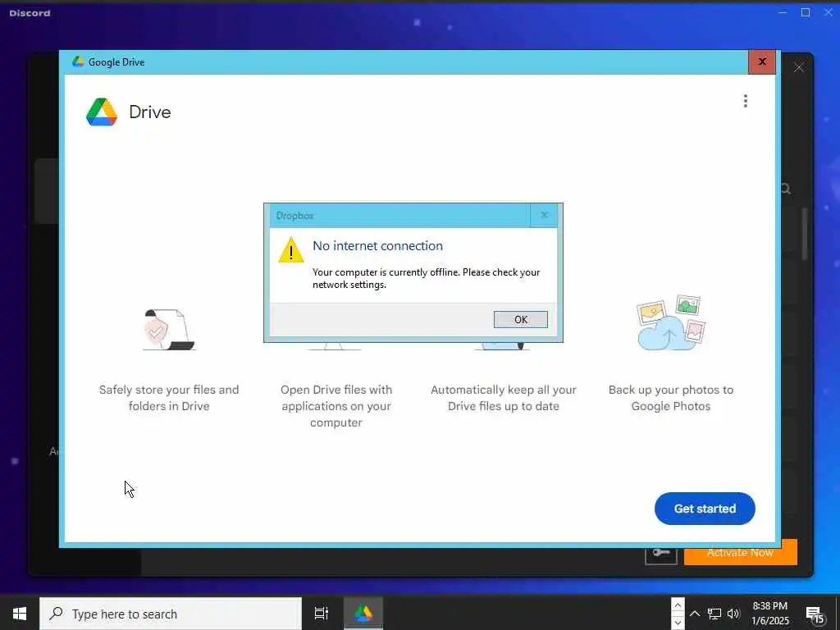Click OK in the No internet connection dialog
This screenshot has height=630, width=840.
(x=520, y=319)
